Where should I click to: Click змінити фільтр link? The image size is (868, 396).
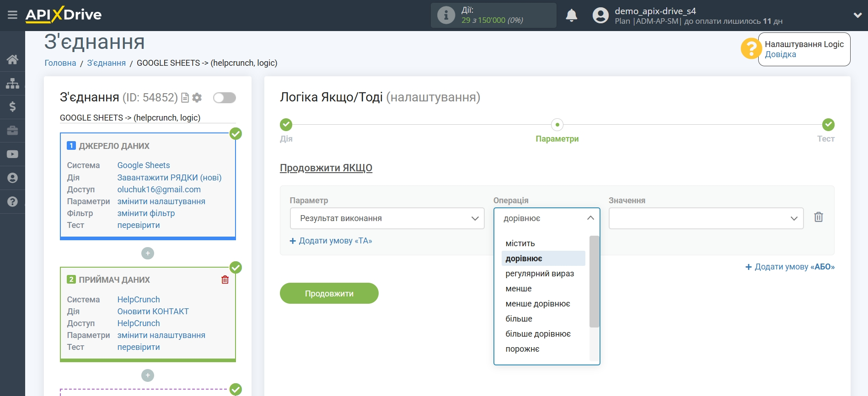coord(146,213)
